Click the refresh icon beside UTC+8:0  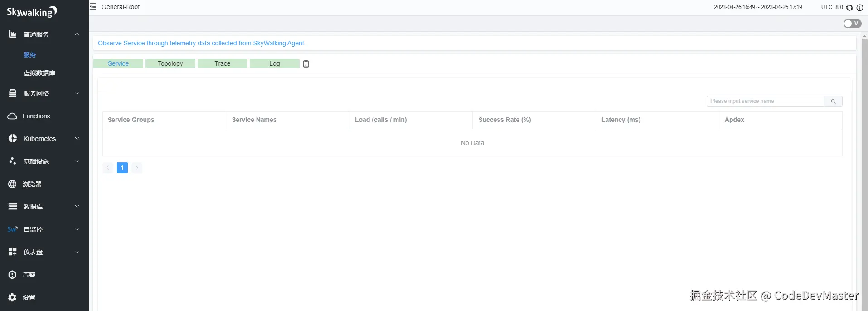[x=849, y=7]
